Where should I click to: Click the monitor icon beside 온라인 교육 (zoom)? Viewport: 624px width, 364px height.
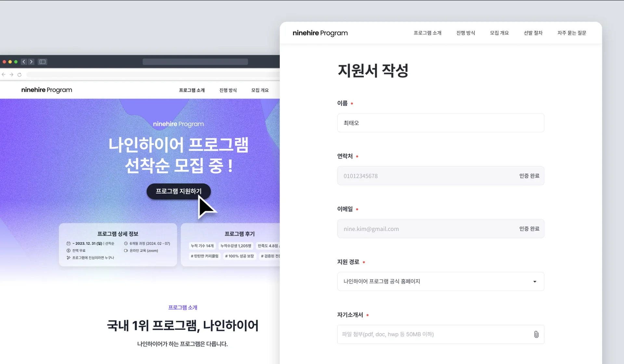click(x=125, y=251)
